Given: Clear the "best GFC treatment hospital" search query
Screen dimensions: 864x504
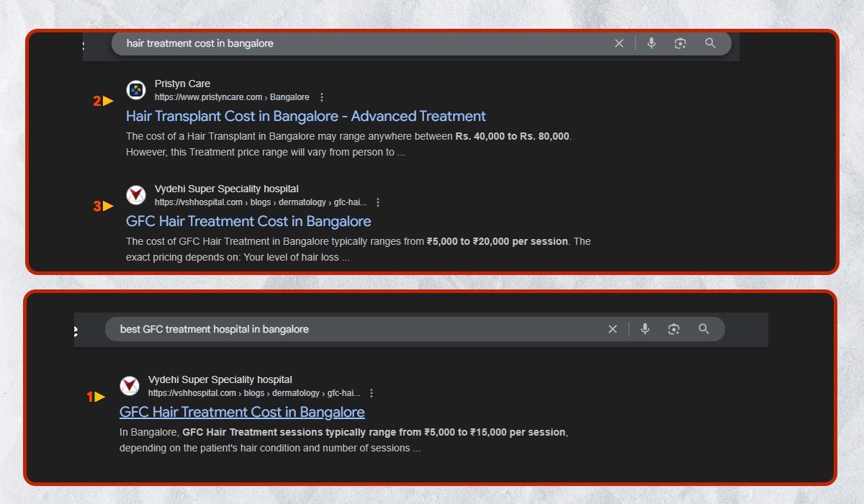Looking at the screenshot, I should click(x=613, y=329).
